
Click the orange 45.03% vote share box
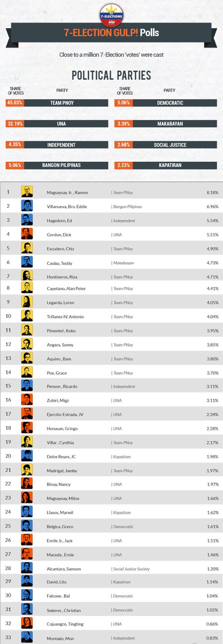(x=15, y=103)
